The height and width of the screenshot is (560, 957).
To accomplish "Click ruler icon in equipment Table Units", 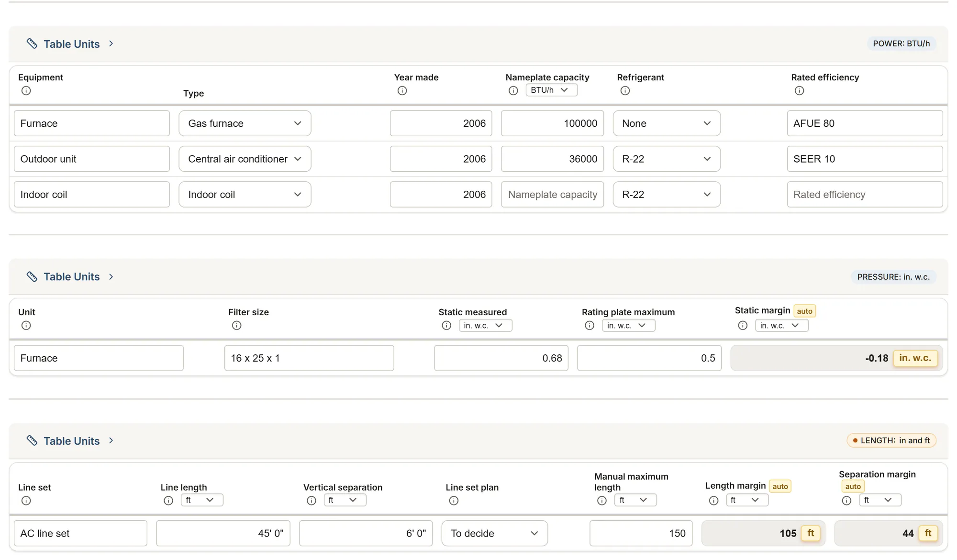I will 32,44.
